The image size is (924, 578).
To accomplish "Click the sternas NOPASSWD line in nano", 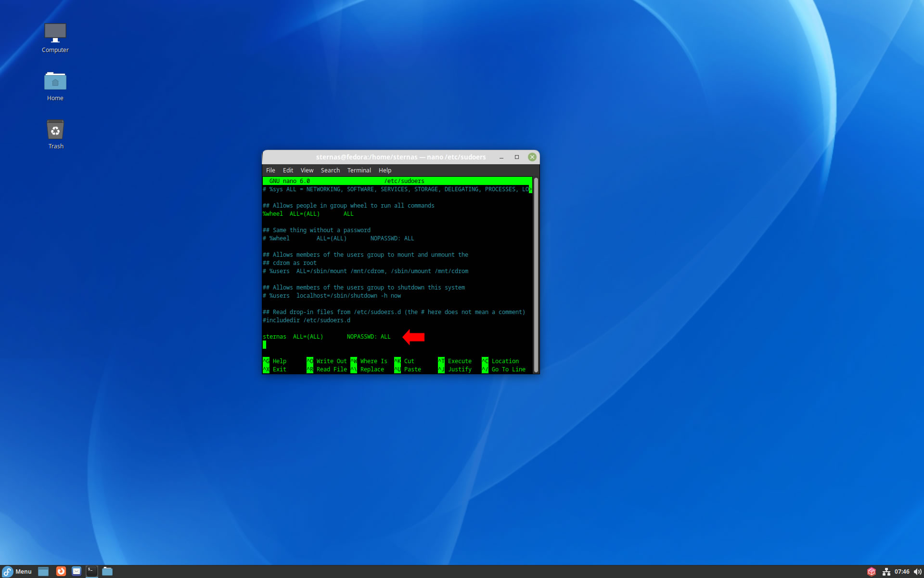I will coord(327,337).
